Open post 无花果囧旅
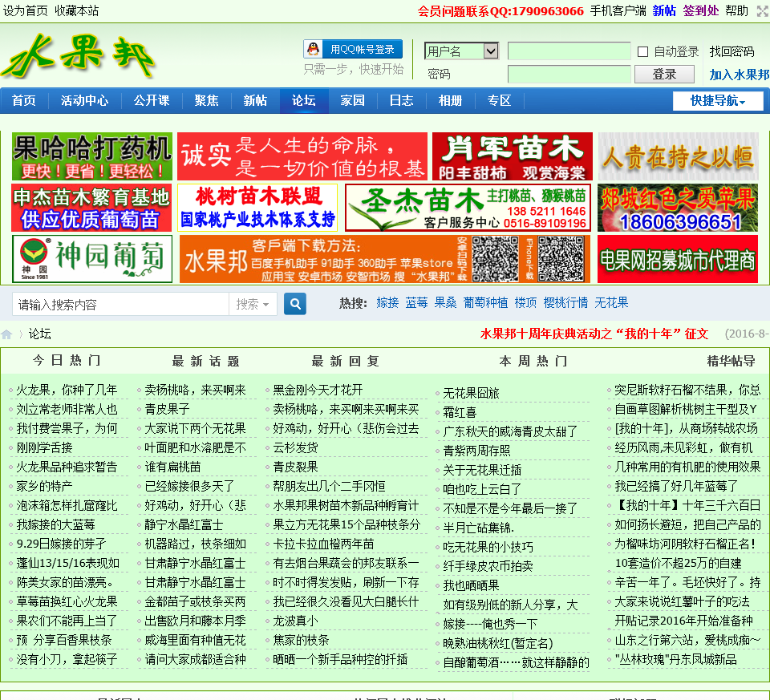The width and height of the screenshot is (770, 700). (471, 393)
